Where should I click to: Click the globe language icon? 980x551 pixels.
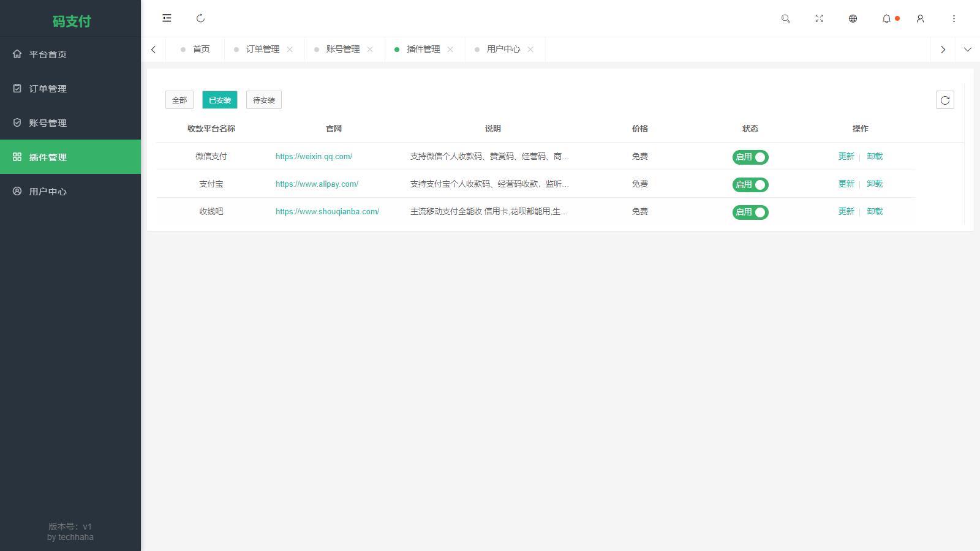pyautogui.click(x=853, y=18)
